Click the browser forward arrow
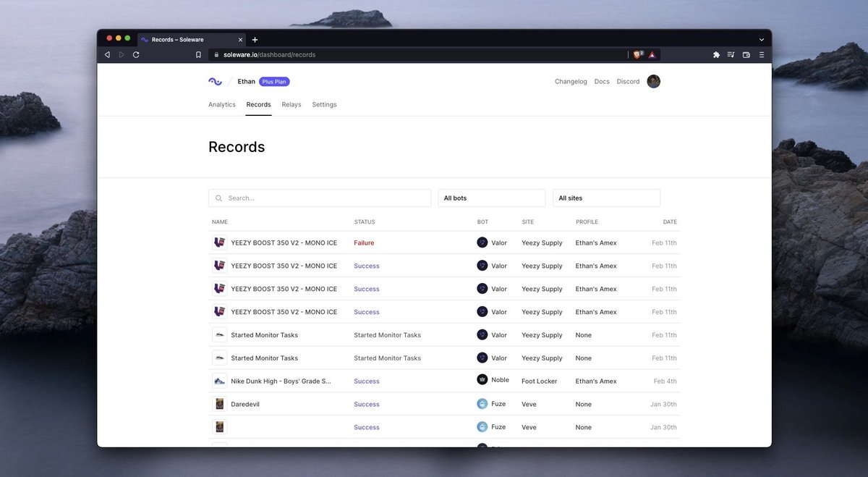868x477 pixels. click(122, 54)
